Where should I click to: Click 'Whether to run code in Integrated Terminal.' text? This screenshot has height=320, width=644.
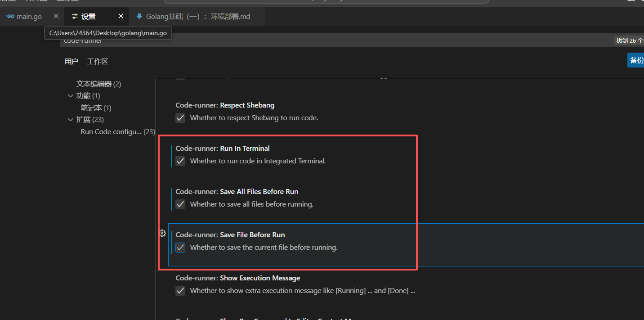258,161
